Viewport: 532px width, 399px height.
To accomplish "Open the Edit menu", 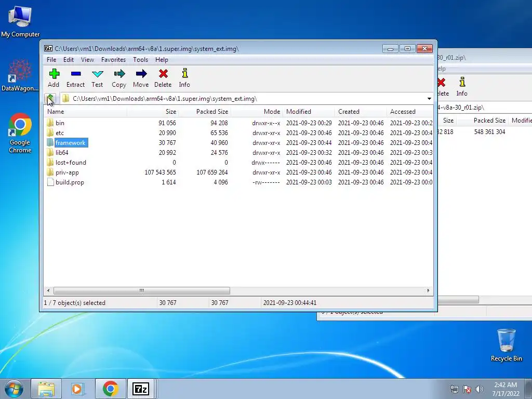I will [69, 60].
